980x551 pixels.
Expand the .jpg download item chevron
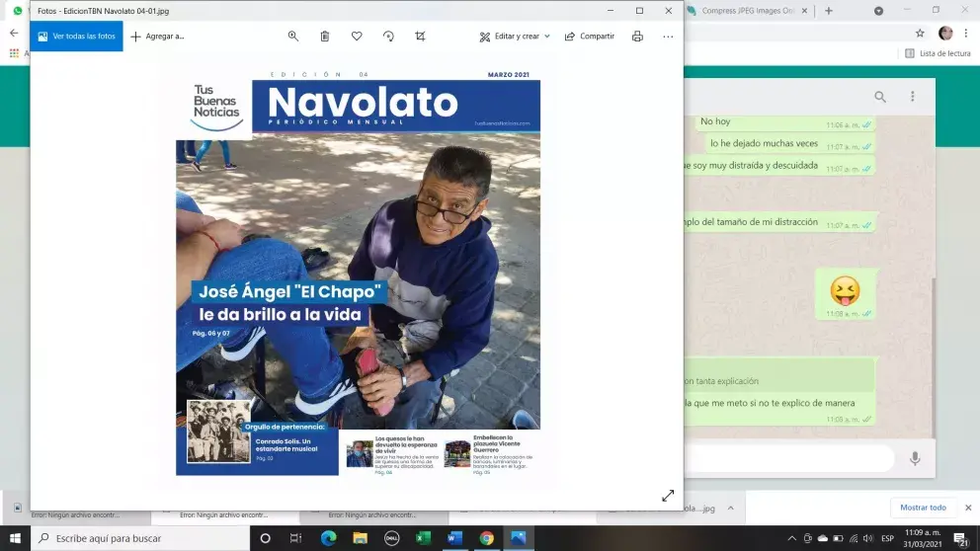[x=731, y=508]
